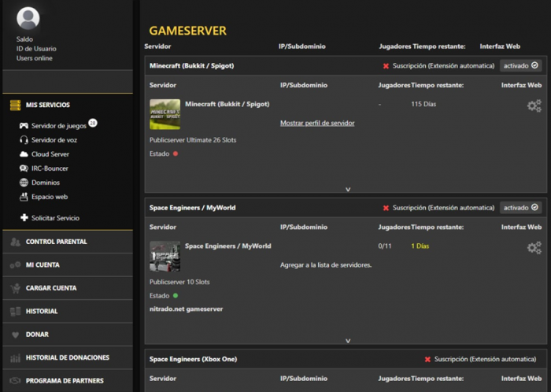551x392 pixels.
Task: Click the Espacio web icon
Action: (24, 197)
